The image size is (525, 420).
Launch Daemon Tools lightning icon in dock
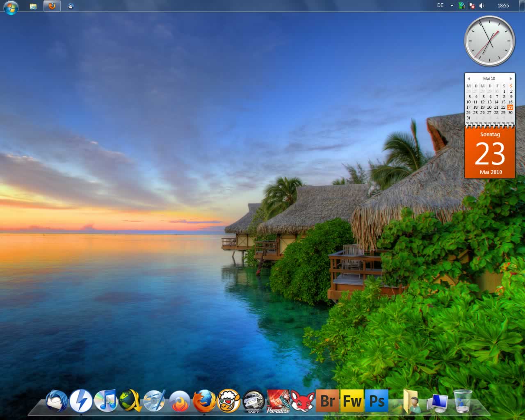coord(81,401)
